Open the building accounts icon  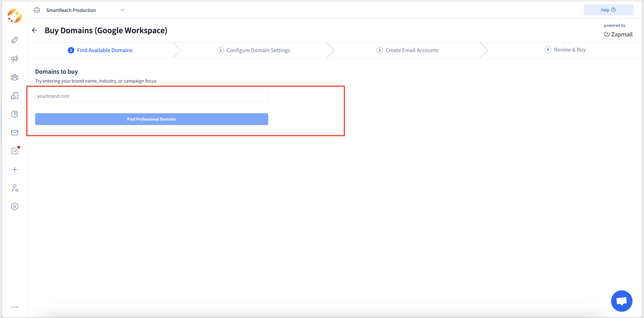coord(14,95)
